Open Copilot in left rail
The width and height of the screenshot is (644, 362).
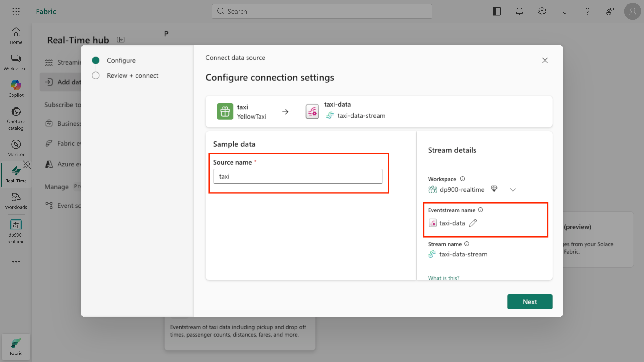[x=16, y=89]
